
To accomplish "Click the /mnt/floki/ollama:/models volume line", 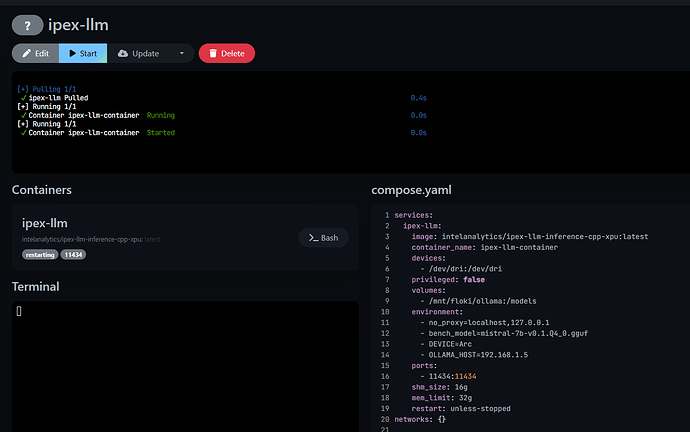I will pos(478,301).
